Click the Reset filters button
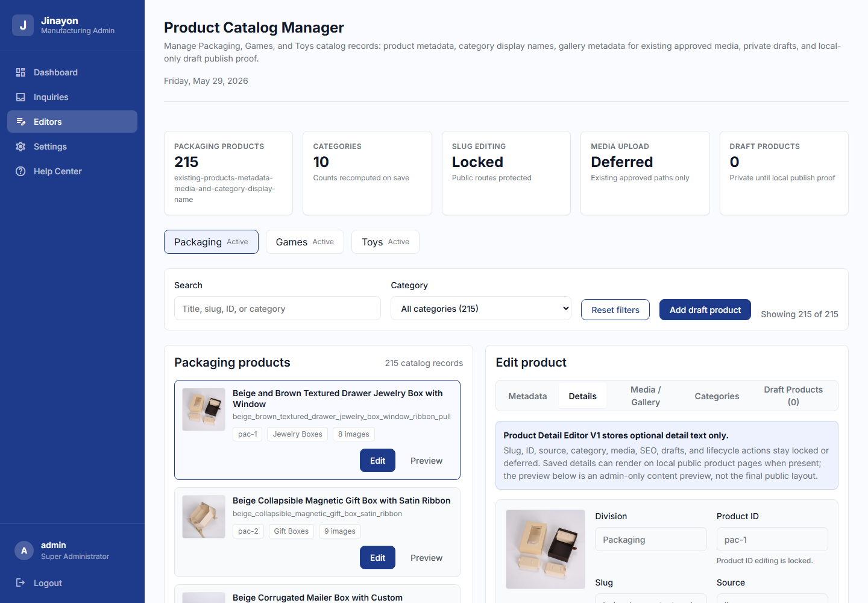This screenshot has height=603, width=868. (615, 309)
